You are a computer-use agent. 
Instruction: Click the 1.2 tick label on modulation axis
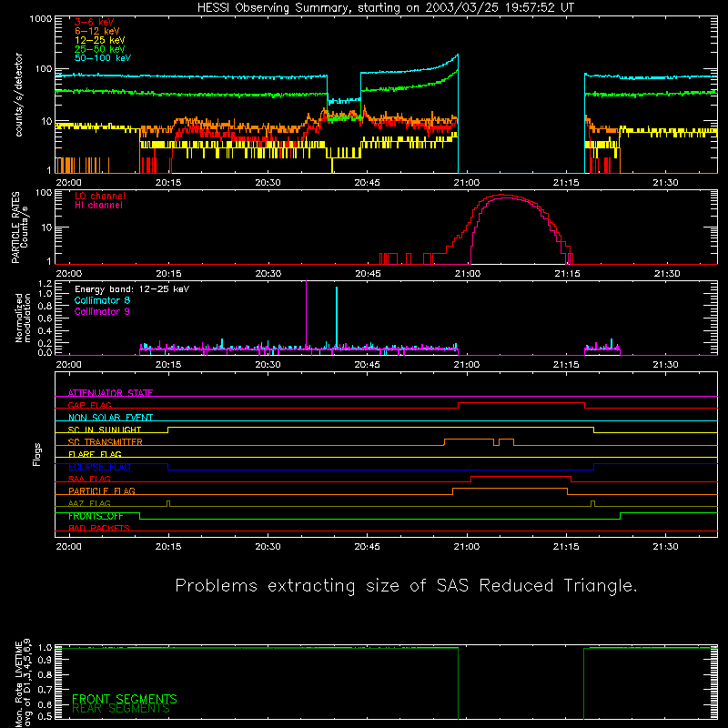click(45, 283)
